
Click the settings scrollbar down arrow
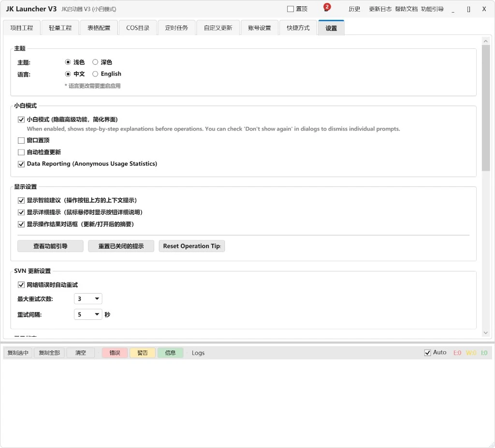pos(485,332)
